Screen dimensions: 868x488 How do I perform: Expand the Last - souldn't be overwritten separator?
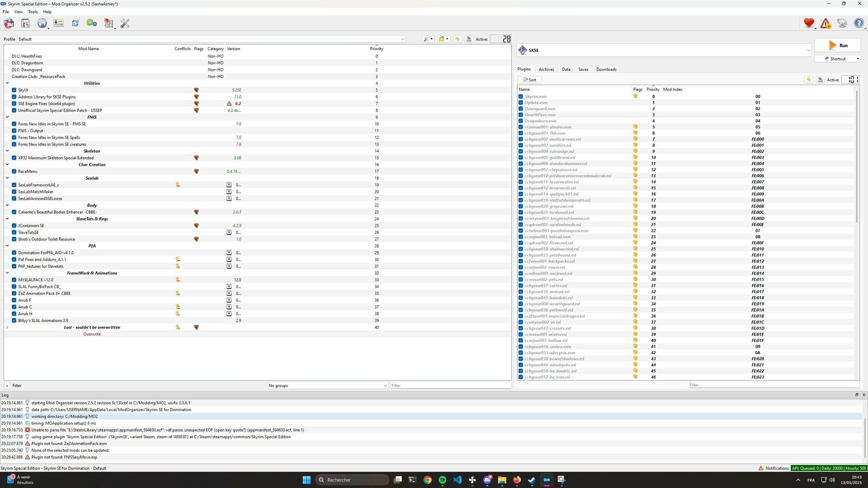(7, 327)
